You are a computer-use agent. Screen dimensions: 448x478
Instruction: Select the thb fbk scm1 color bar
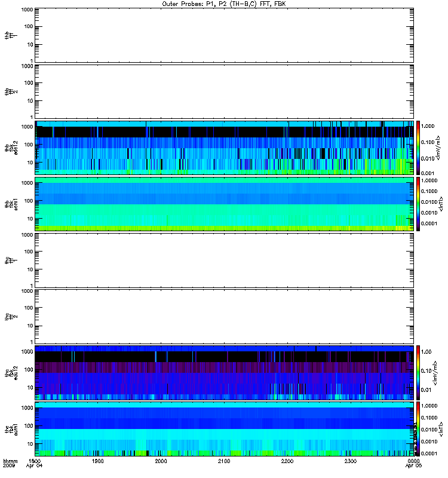coord(418,204)
